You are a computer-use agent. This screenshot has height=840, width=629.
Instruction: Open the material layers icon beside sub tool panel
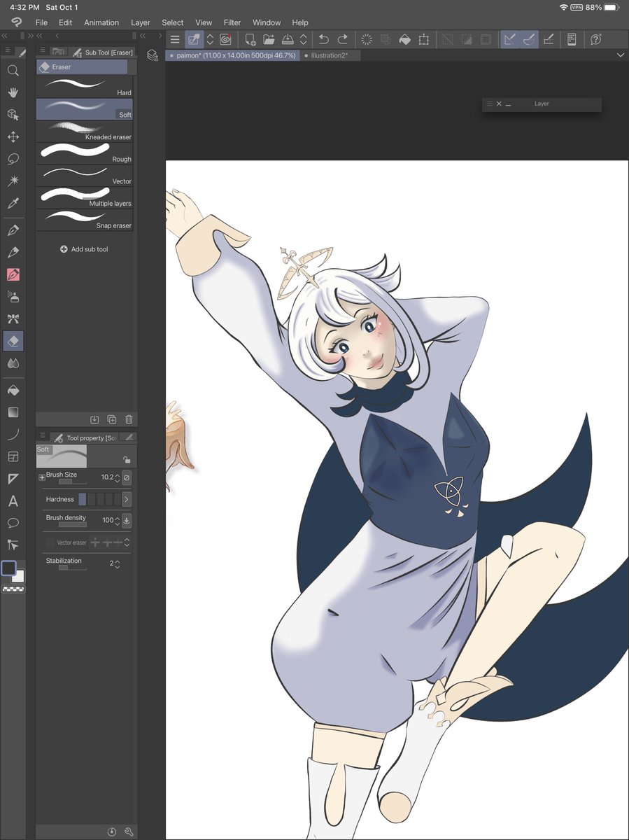[x=152, y=55]
